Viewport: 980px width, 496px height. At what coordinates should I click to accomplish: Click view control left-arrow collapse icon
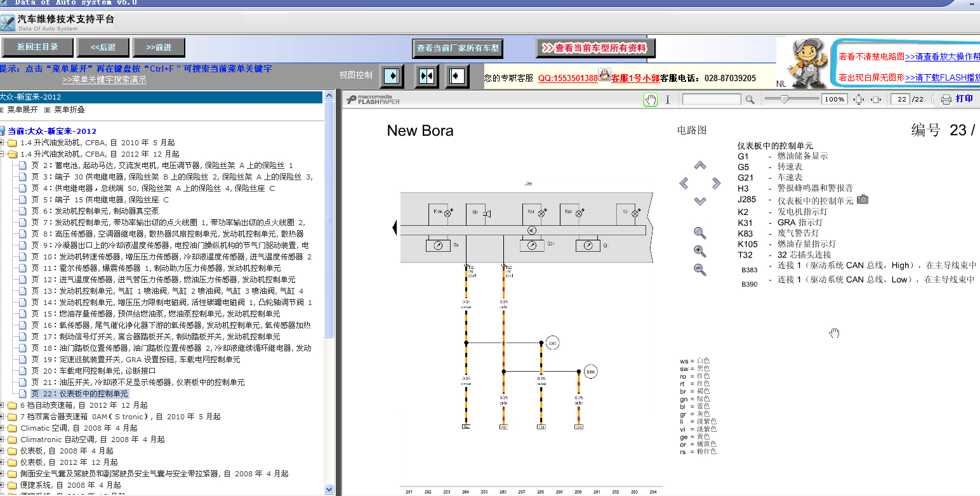[x=457, y=76]
